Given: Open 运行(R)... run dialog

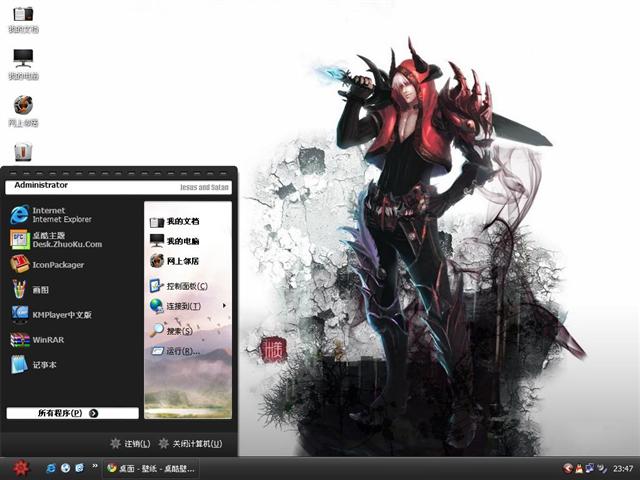Looking at the screenshot, I should [176, 351].
